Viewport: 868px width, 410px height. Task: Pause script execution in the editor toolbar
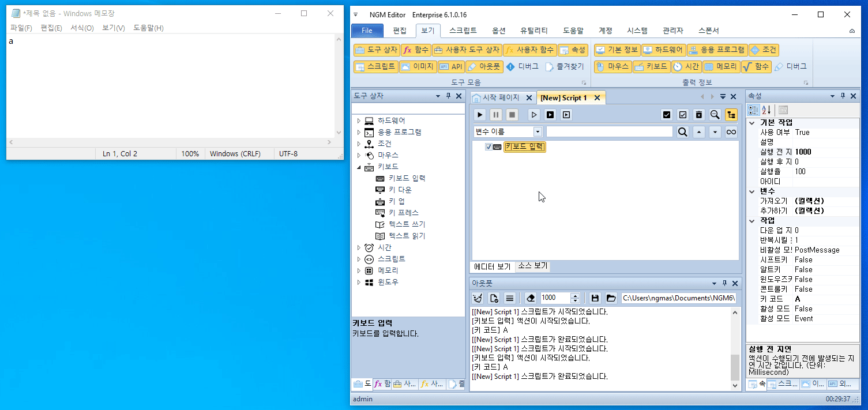click(x=496, y=115)
